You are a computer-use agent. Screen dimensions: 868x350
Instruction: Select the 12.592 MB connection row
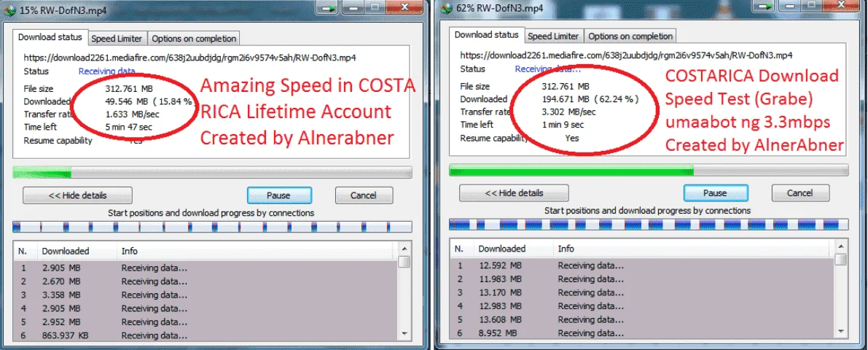point(642,265)
